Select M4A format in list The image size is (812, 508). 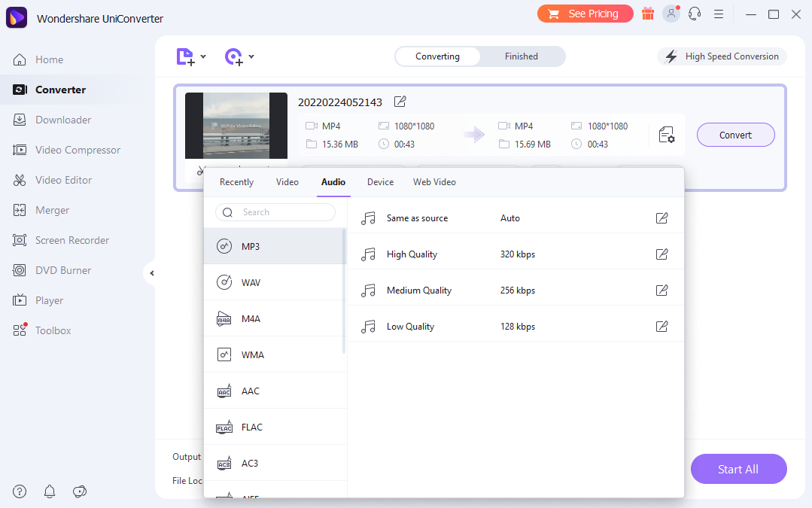[275, 318]
